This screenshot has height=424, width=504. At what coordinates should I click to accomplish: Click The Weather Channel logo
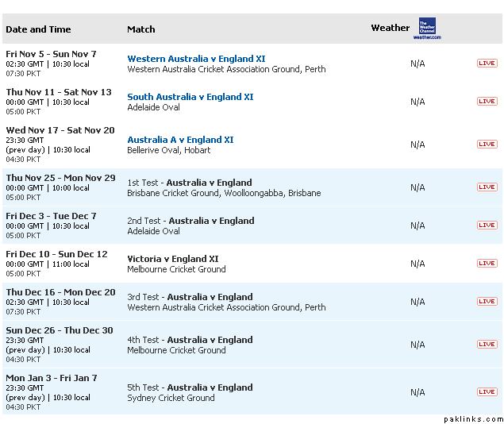[427, 29]
